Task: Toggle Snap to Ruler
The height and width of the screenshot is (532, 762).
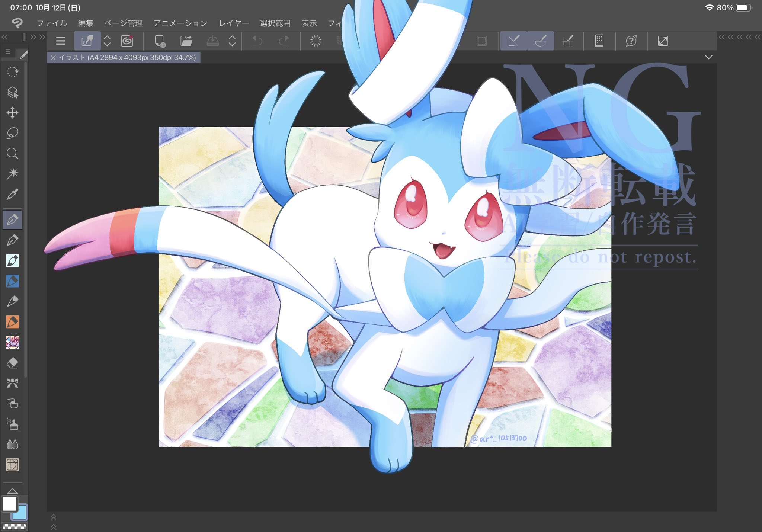Action: [514, 41]
